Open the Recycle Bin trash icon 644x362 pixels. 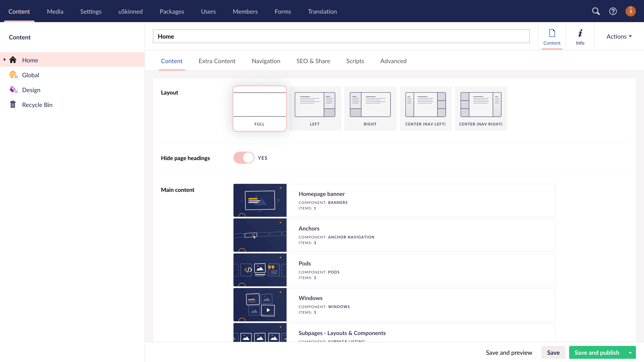[x=13, y=104]
